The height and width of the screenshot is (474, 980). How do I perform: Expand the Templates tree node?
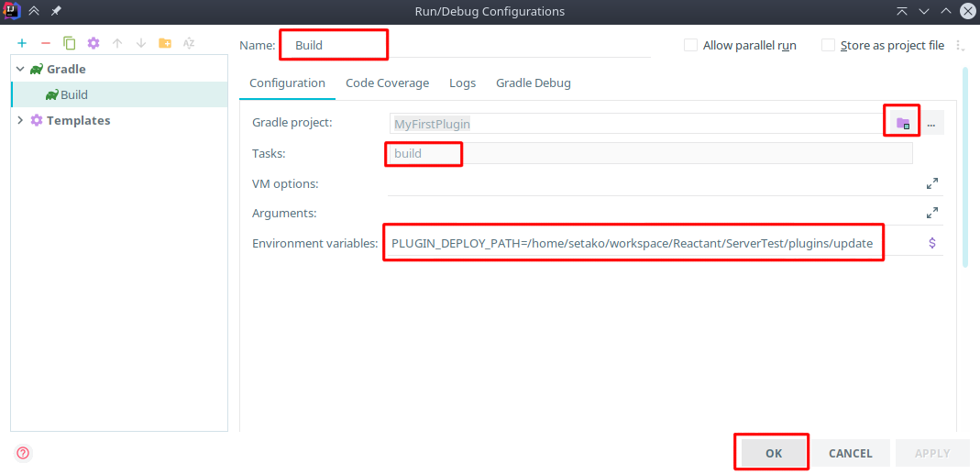(20, 120)
